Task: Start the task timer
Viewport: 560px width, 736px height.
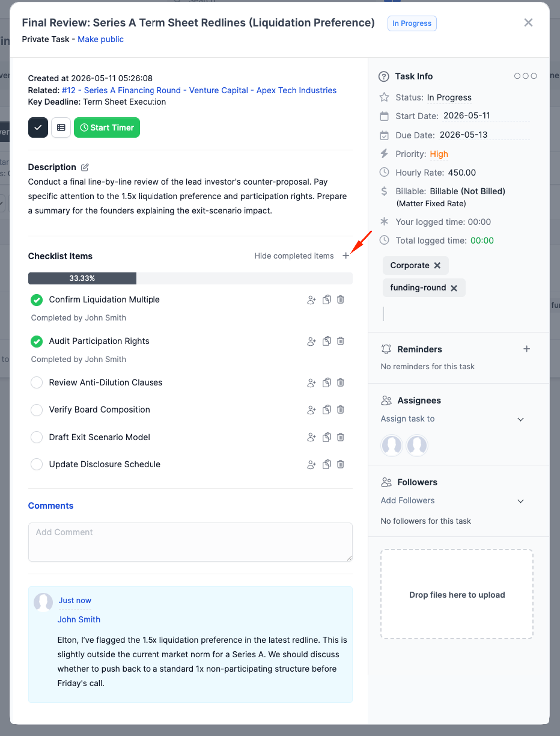Action: [107, 127]
